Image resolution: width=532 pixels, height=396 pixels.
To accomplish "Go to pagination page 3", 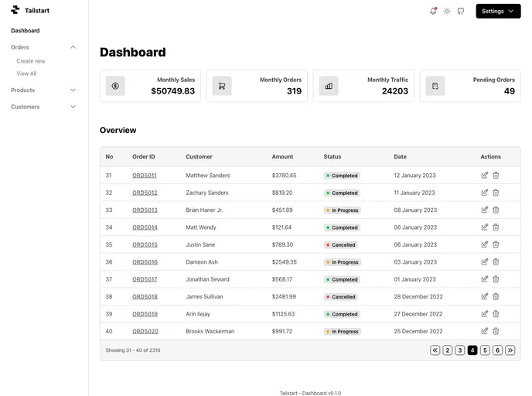I will click(460, 350).
